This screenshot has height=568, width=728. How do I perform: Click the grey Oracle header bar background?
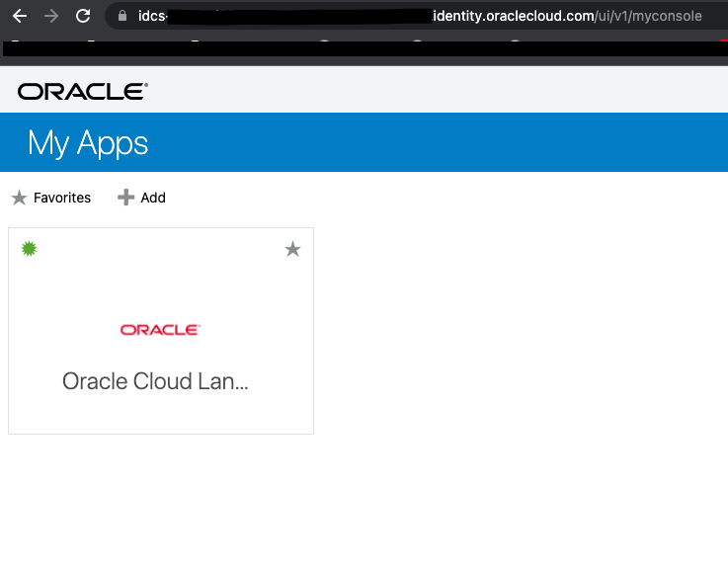445,91
